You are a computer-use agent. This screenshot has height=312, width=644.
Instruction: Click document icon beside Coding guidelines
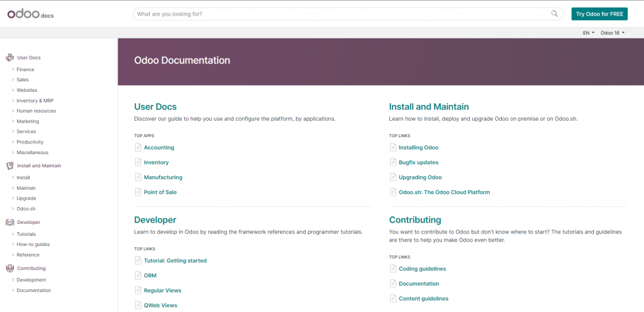[x=393, y=269]
